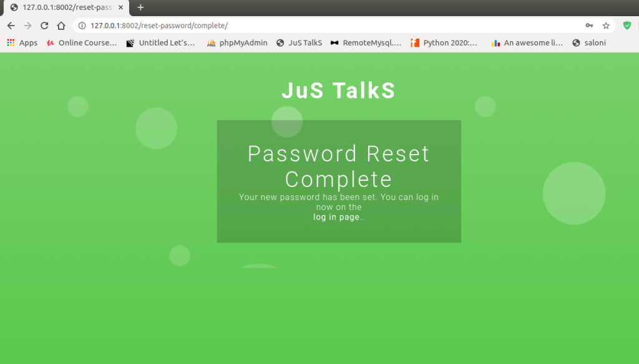Select the reset-password browser tab
Viewport: 639px width, 364px height.
(x=62, y=8)
